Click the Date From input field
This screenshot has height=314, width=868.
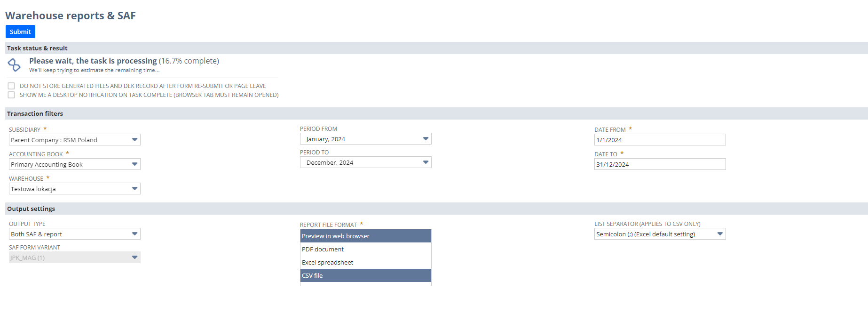tap(659, 140)
